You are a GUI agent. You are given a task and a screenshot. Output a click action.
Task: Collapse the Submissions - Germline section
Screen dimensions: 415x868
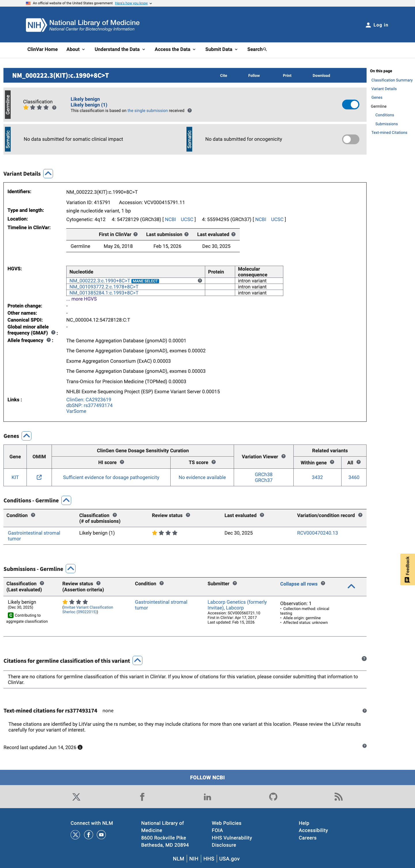click(x=71, y=569)
